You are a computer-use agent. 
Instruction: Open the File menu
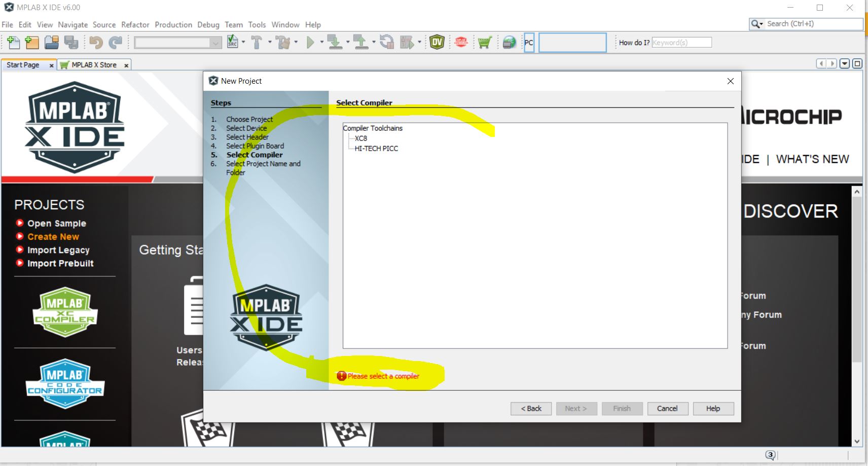point(8,24)
